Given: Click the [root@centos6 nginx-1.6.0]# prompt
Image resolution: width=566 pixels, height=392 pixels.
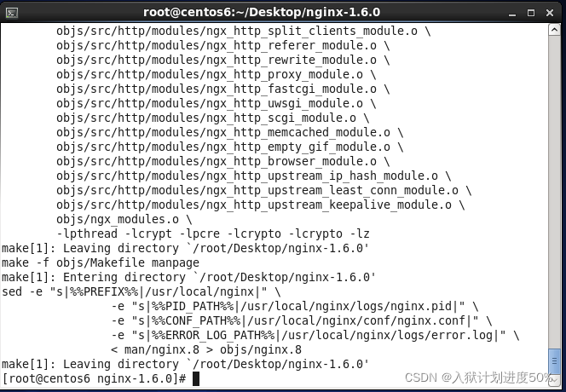Looking at the screenshot, I should pos(95,378).
